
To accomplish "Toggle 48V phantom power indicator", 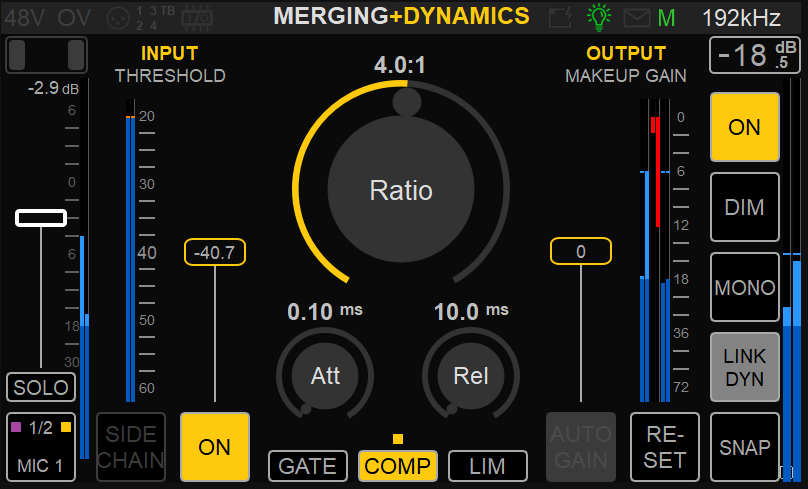I will (x=25, y=19).
